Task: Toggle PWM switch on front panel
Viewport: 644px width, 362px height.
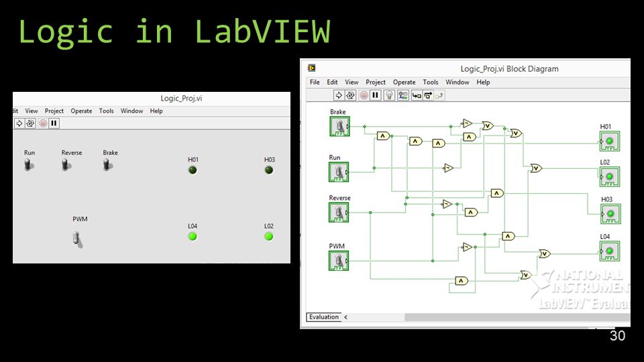Action: tap(77, 239)
